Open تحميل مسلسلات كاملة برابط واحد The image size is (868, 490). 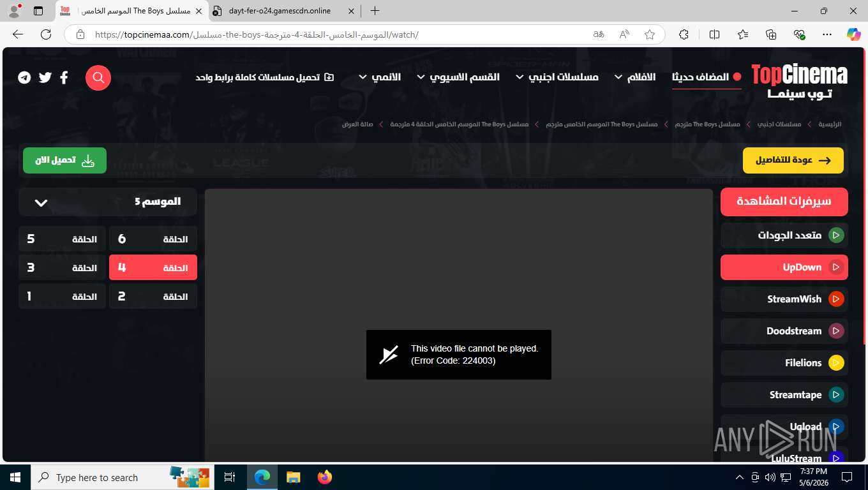click(264, 77)
